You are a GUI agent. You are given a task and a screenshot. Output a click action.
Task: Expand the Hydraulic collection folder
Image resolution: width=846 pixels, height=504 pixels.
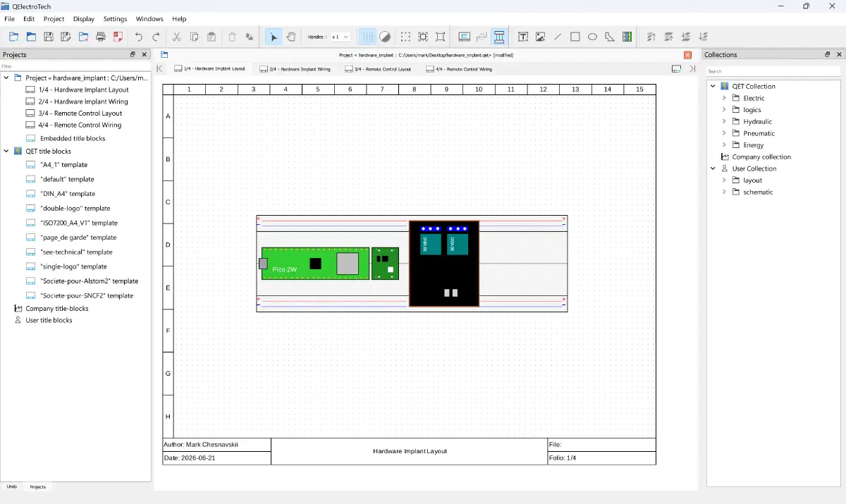click(x=725, y=121)
